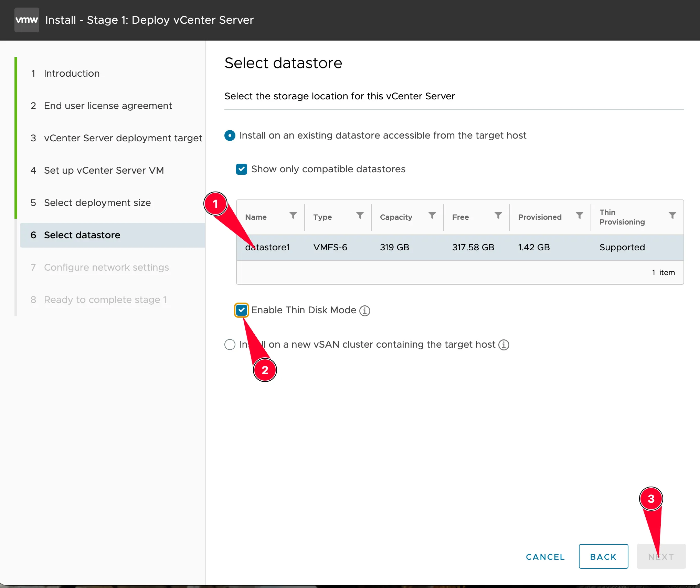
Task: Sort by the Thin Provisioning column header
Action: pos(622,217)
